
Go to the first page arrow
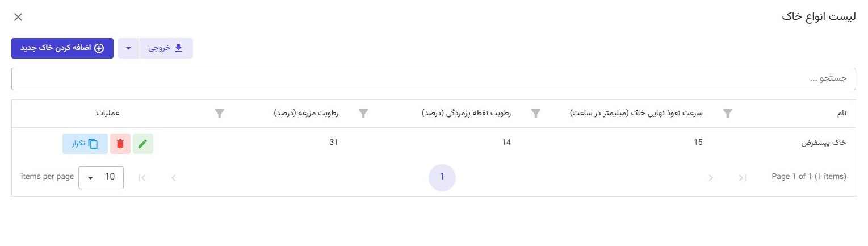point(742,178)
